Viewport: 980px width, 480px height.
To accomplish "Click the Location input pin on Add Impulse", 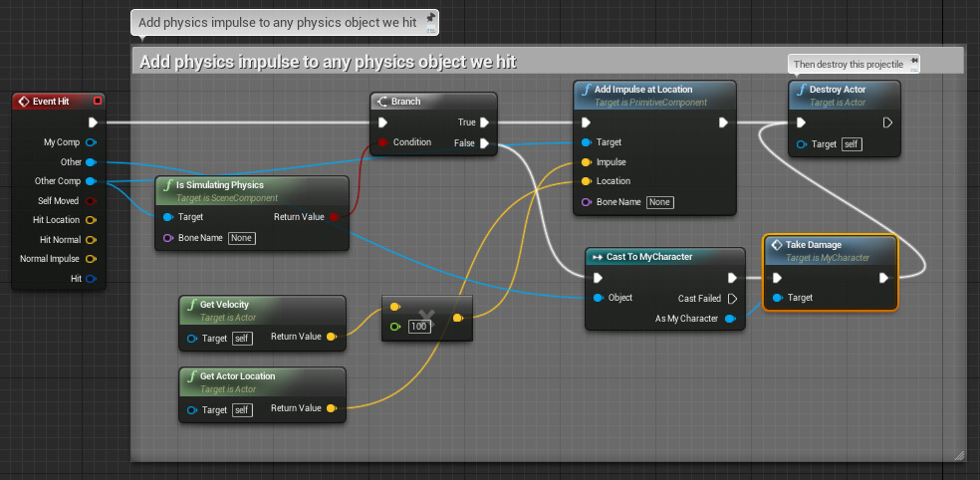I will 586,181.
